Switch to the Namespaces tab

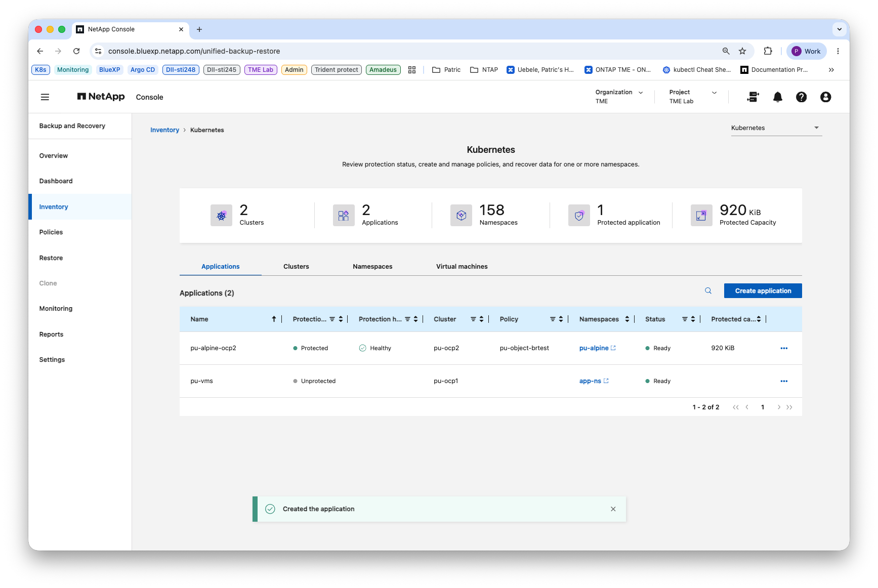tap(372, 267)
